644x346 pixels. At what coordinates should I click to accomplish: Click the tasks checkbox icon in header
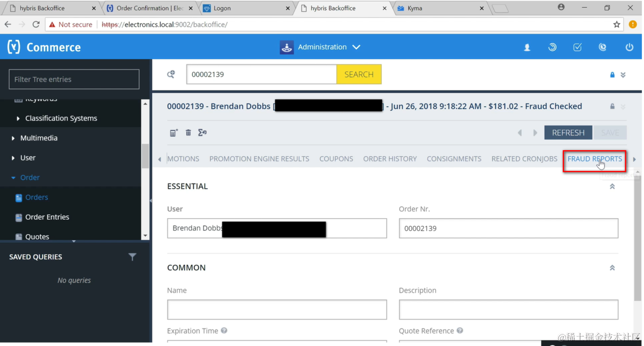(x=577, y=47)
